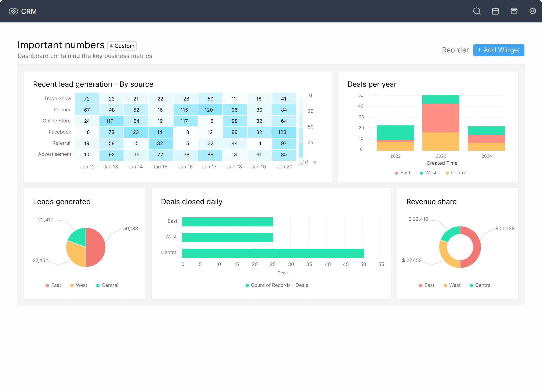This screenshot has width=542, height=392.
Task: Click heatmap cell Trade Show Jan 12 value 72
Action: coord(87,98)
